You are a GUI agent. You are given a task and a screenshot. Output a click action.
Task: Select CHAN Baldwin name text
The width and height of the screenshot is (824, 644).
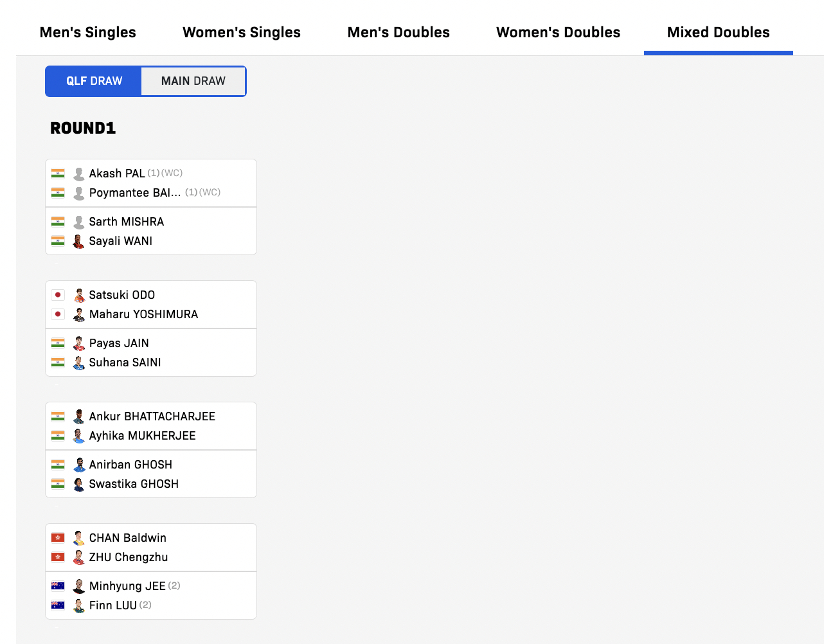[x=128, y=538]
